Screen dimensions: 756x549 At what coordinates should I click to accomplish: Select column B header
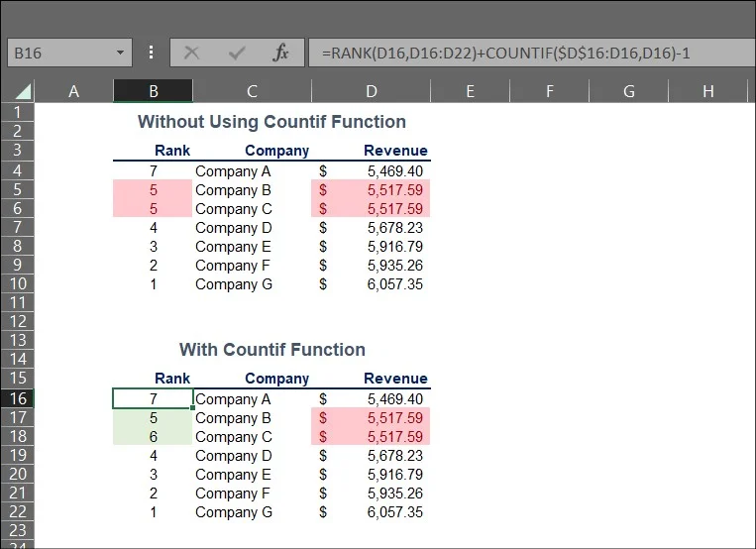[x=153, y=92]
